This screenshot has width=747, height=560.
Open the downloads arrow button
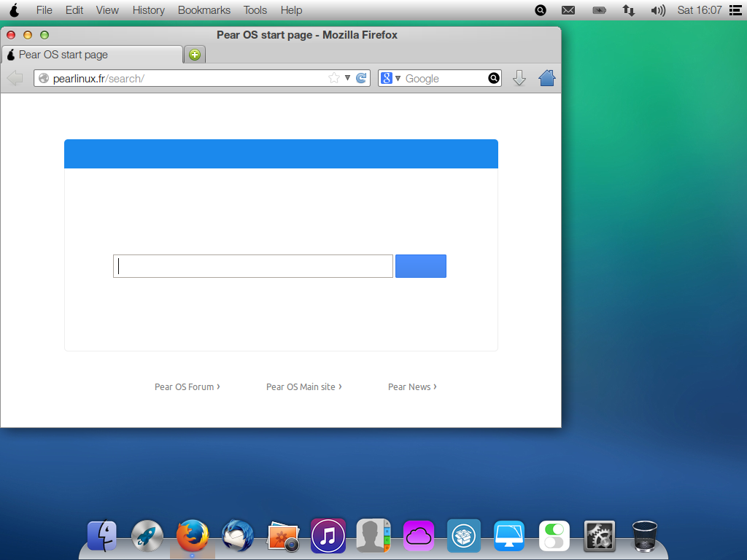(519, 78)
